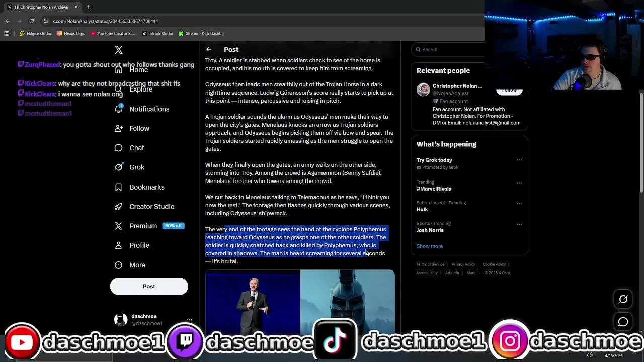Open Terms of Service link

coord(430,264)
